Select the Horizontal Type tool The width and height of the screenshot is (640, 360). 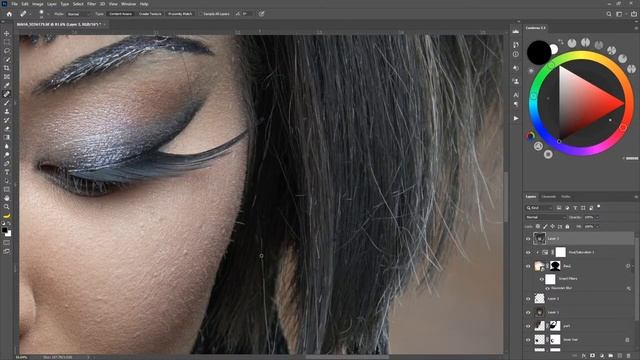coord(7,172)
